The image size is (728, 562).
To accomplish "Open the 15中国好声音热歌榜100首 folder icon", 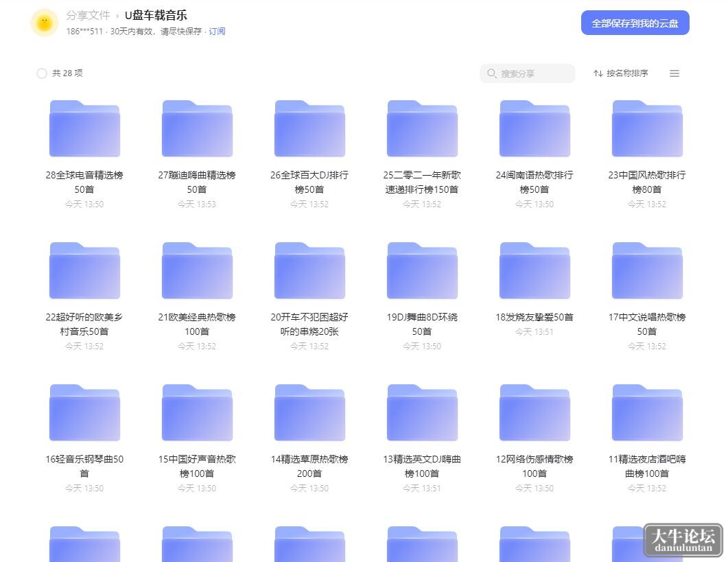I will coord(197,412).
